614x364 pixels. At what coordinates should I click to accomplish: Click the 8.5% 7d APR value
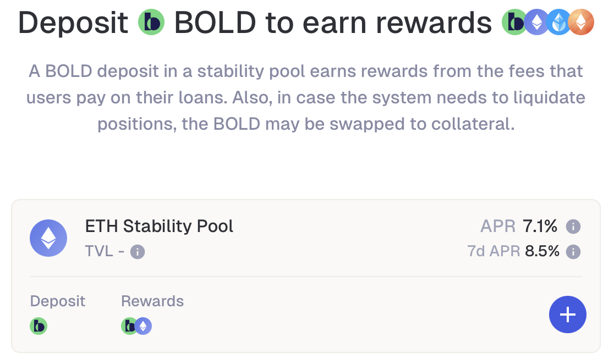click(x=542, y=251)
